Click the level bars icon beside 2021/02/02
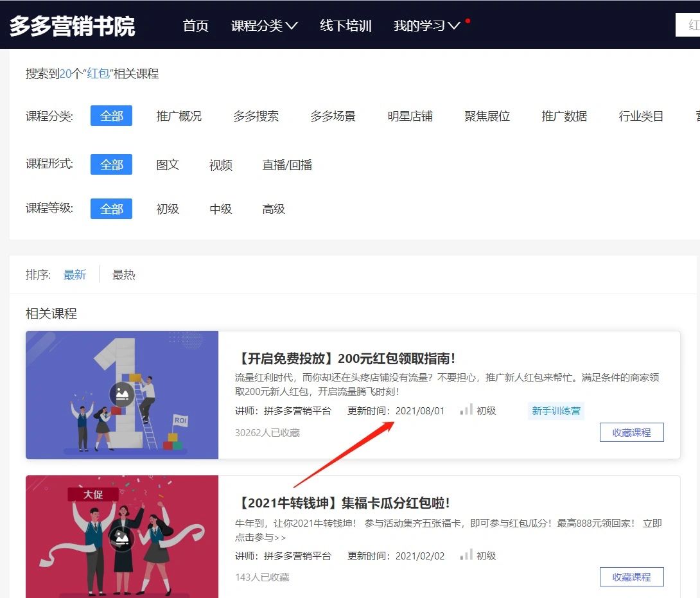The width and height of the screenshot is (700, 598). click(x=466, y=554)
